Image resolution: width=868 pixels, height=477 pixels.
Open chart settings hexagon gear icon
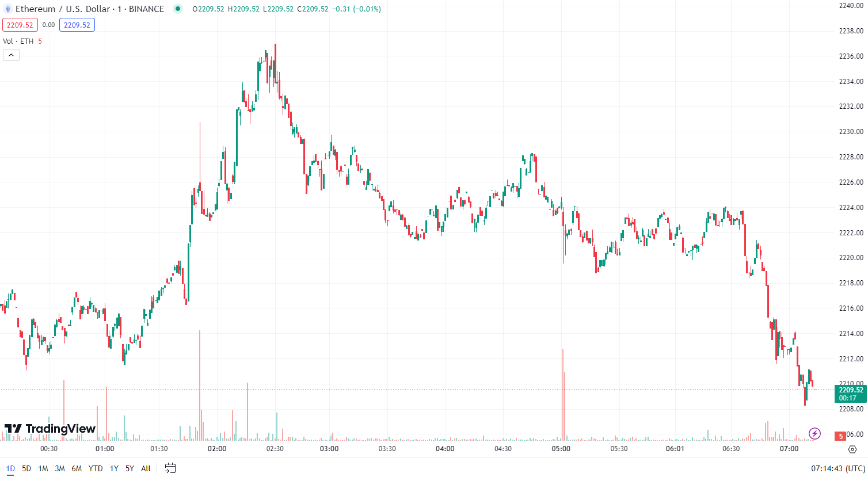[x=852, y=449]
